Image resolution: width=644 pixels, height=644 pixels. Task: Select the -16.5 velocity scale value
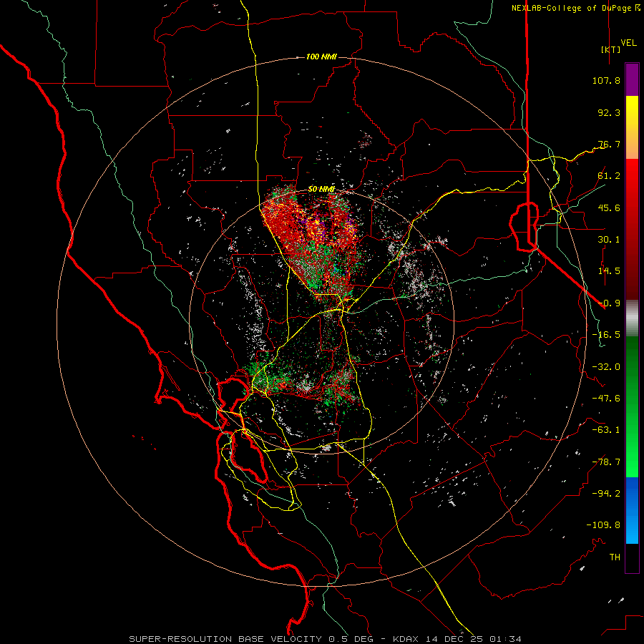pyautogui.click(x=606, y=335)
